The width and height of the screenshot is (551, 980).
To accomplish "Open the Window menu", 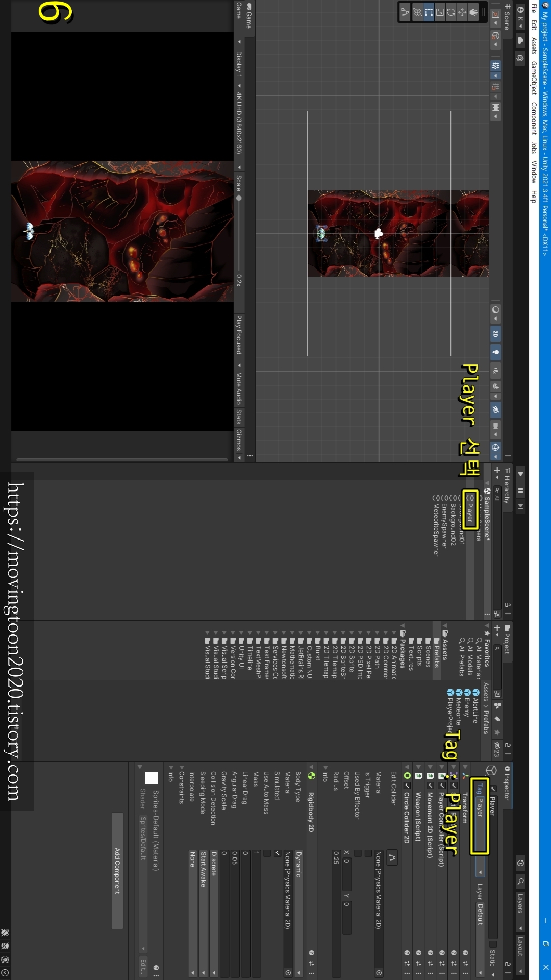I will coord(534,172).
